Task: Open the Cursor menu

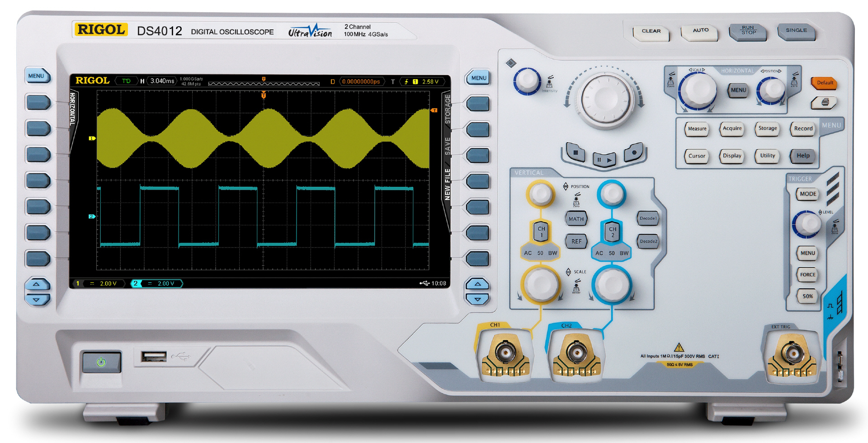Action: click(697, 156)
